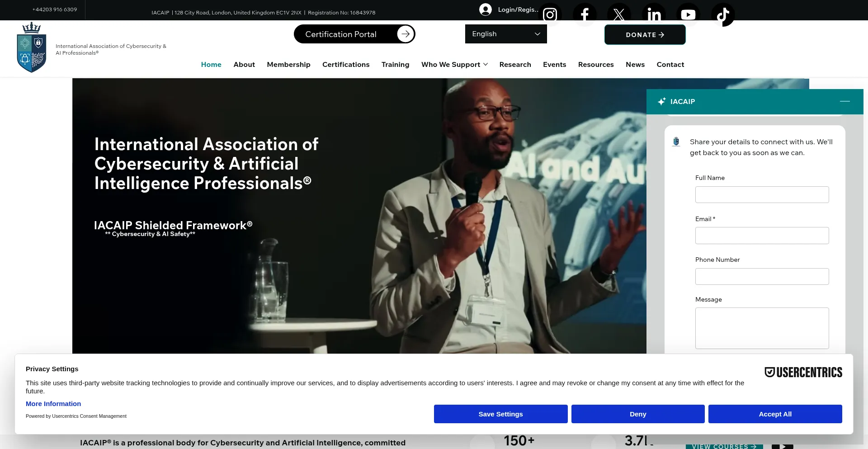Click the Certification Portal button
This screenshot has width=868, height=449.
tap(354, 34)
